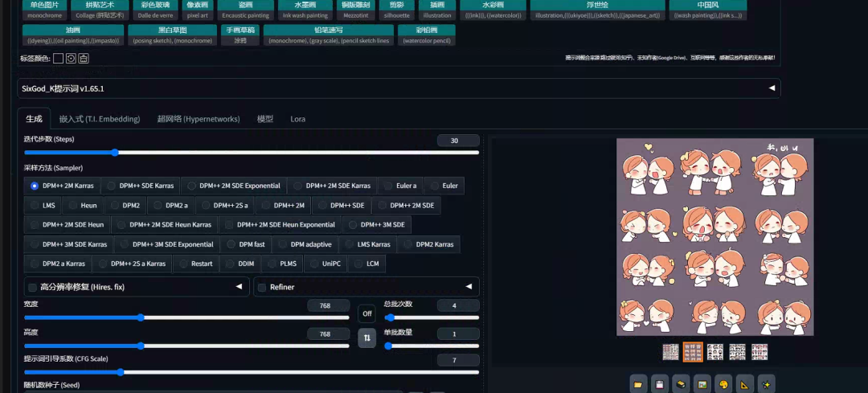Click the sparkles upscale icon
The width and height of the screenshot is (868, 393).
(x=766, y=384)
